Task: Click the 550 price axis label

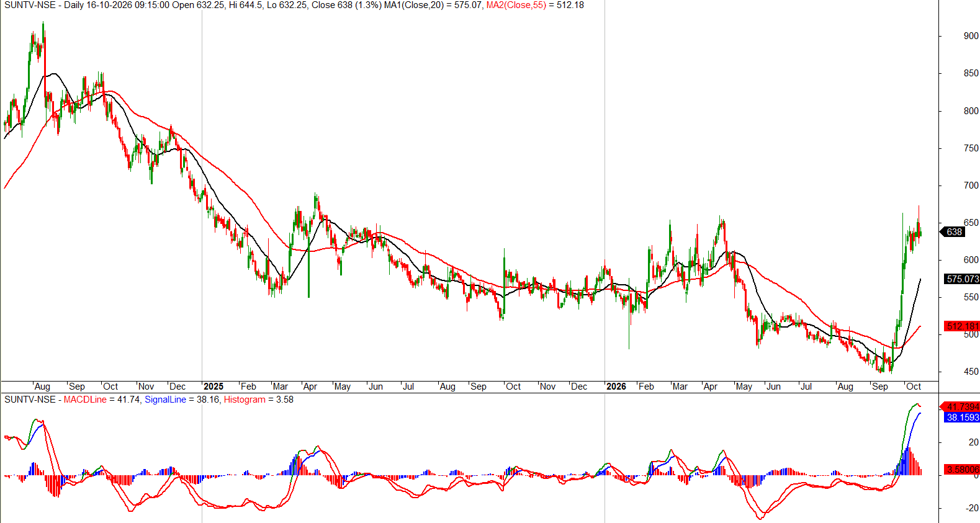Action: point(971,297)
